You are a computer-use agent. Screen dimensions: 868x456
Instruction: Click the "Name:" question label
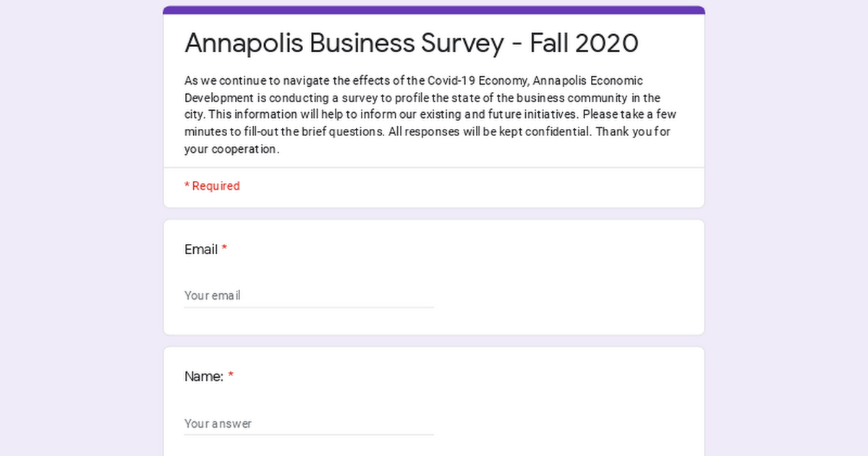coord(203,376)
